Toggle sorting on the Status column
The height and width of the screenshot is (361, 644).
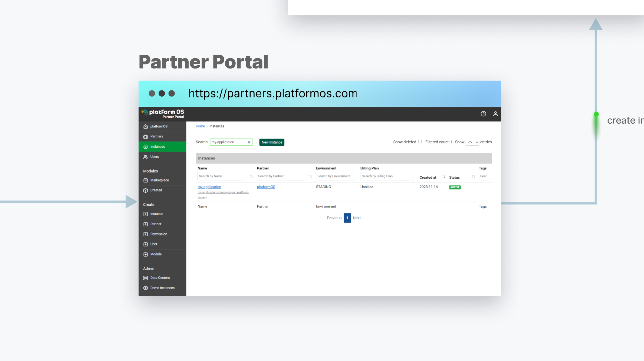(473, 176)
